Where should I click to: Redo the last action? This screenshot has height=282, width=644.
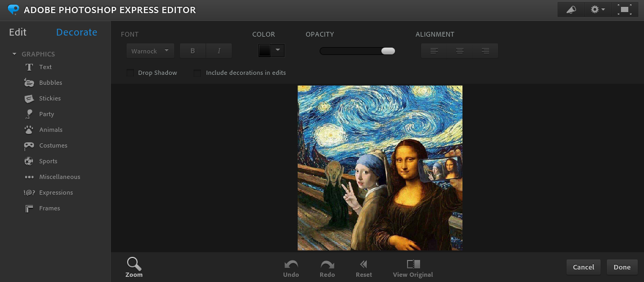click(327, 269)
